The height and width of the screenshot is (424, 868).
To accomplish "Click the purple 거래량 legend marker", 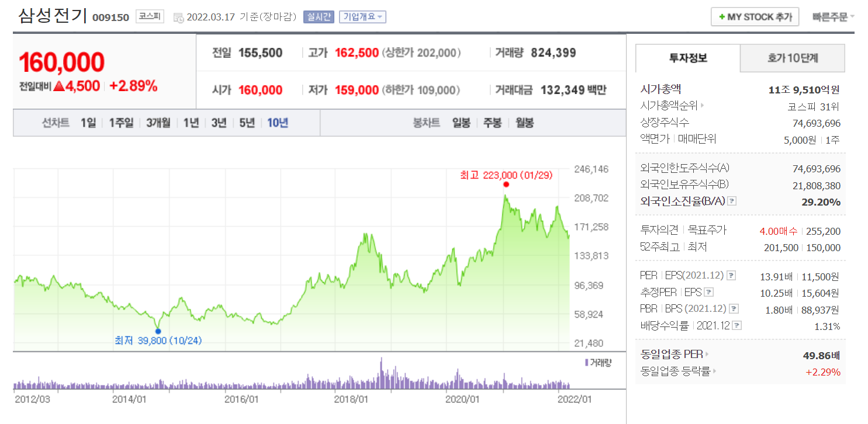I will (x=586, y=363).
